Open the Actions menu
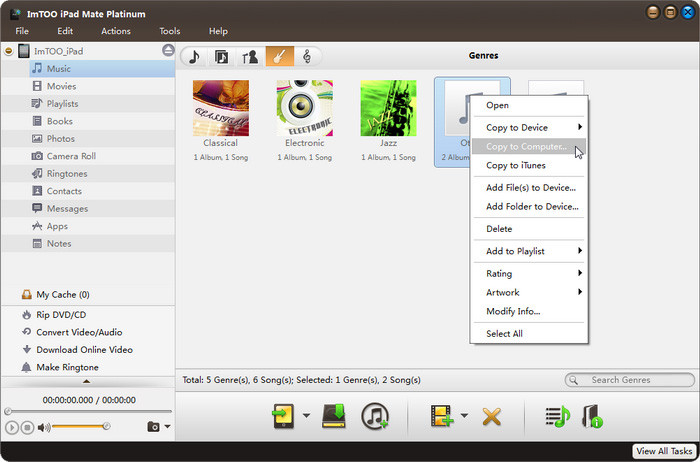Image resolution: width=700 pixels, height=462 pixels. point(116,31)
